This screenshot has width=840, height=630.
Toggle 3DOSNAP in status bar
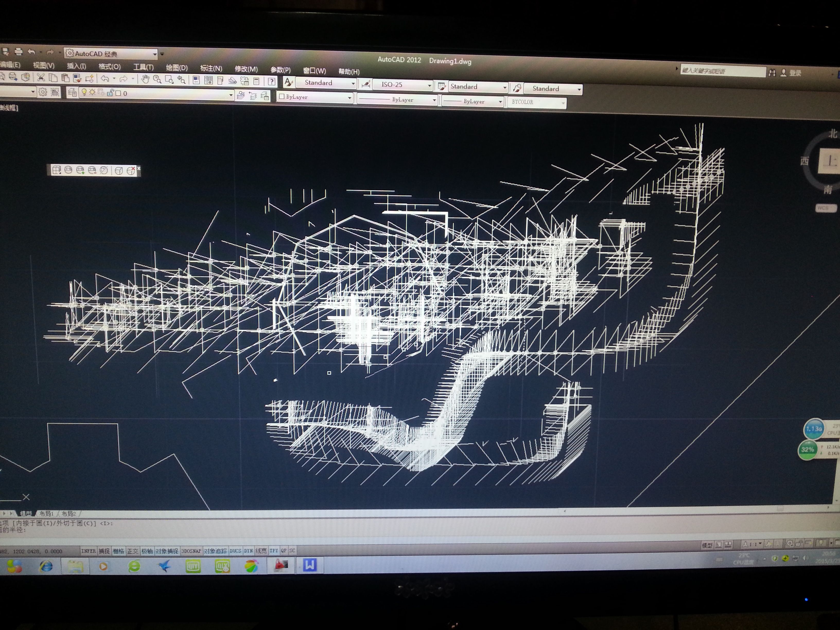[x=191, y=551]
